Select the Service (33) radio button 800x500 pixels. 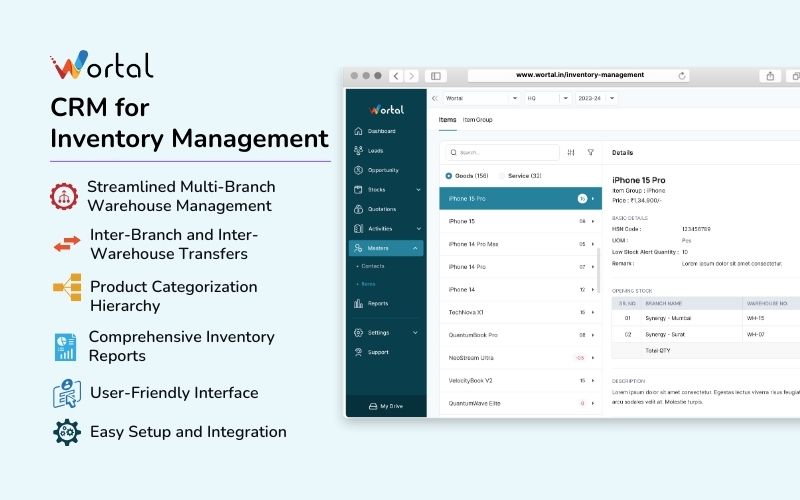[x=502, y=176]
